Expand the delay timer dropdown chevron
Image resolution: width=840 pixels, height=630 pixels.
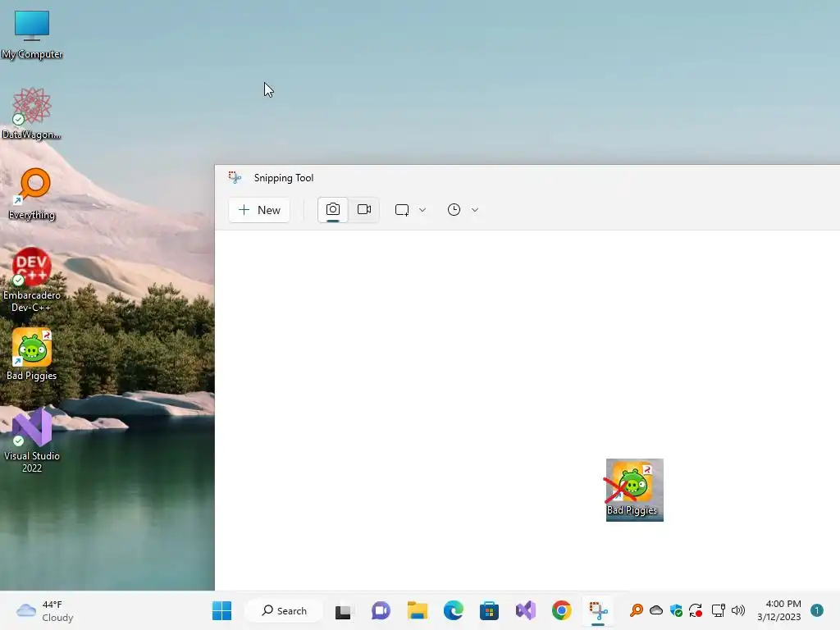point(475,210)
